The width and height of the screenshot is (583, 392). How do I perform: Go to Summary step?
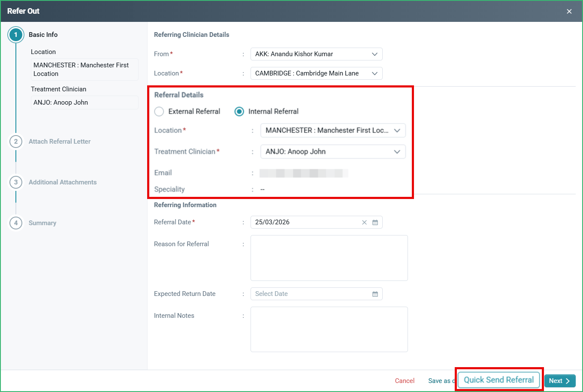tap(42, 223)
